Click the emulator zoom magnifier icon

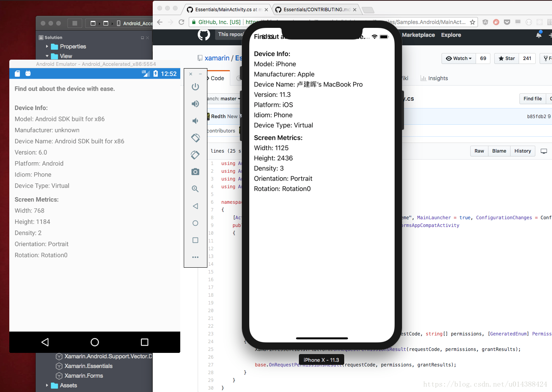click(195, 189)
